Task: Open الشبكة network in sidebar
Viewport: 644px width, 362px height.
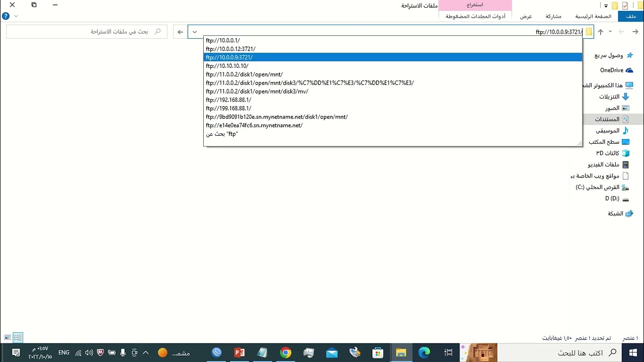Action: (x=620, y=214)
